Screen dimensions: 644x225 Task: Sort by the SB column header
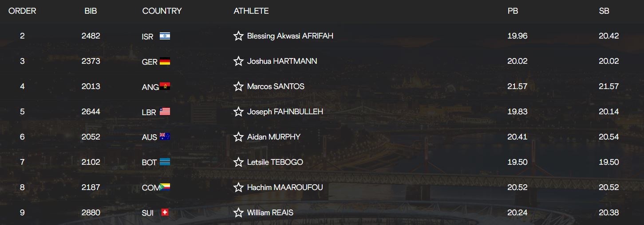pyautogui.click(x=604, y=11)
